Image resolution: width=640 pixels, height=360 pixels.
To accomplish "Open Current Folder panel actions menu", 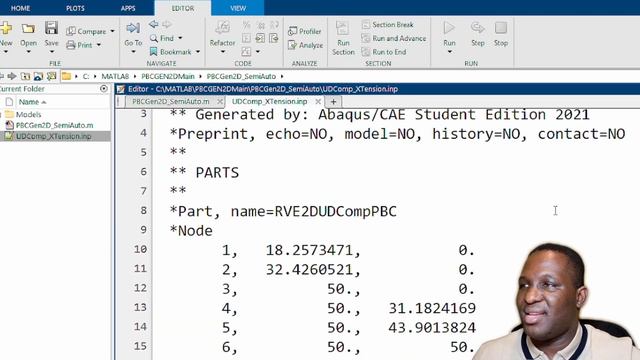I will [104, 89].
